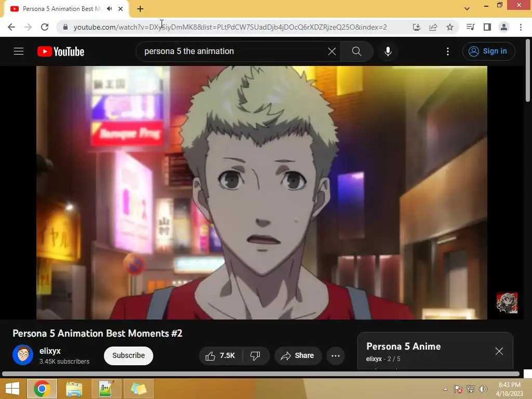The height and width of the screenshot is (399, 532).
Task: Click the vertical page scrollbar
Action: [528, 70]
